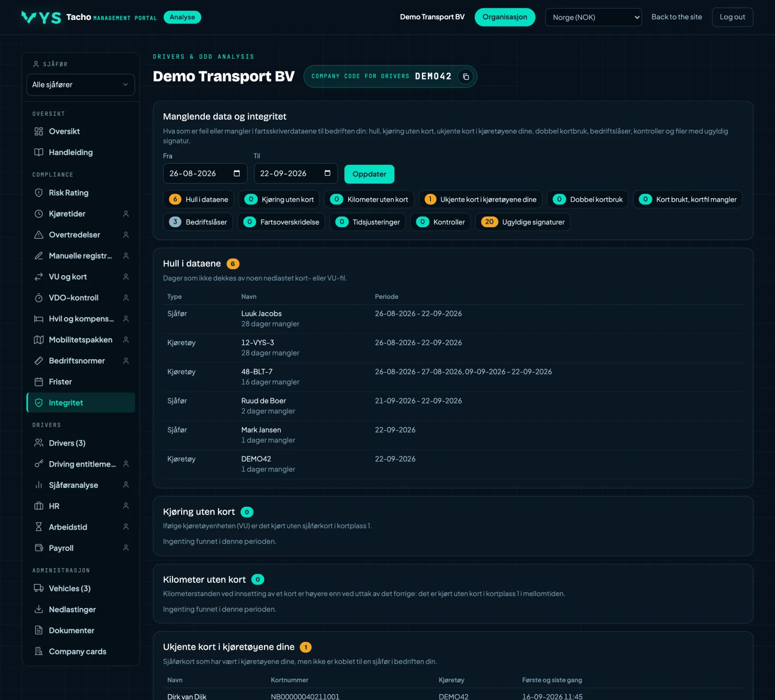This screenshot has width=775, height=700.
Task: Jump to Hull i dataene chip
Action: (199, 200)
